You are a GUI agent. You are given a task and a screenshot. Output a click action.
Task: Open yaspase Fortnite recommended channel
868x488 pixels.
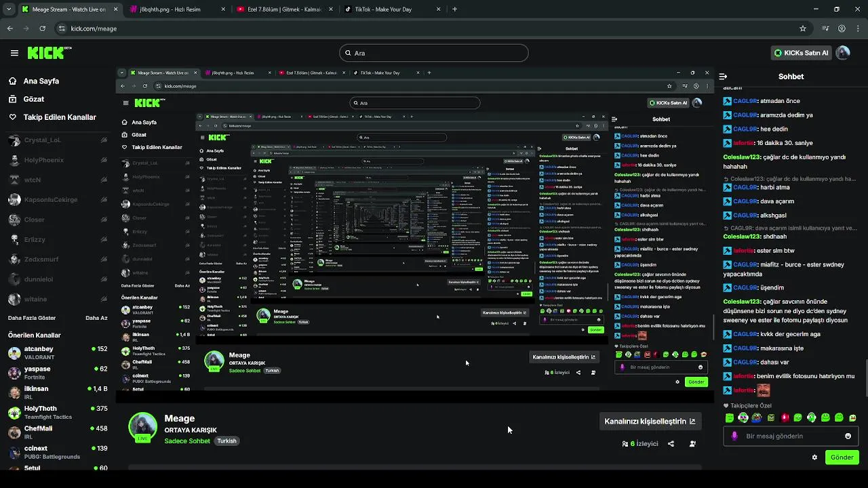tap(58, 373)
